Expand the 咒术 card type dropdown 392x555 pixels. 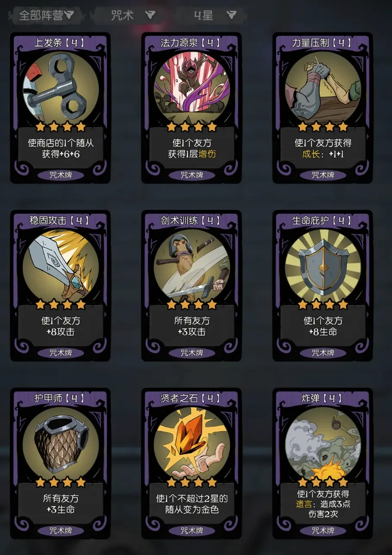[x=133, y=15]
